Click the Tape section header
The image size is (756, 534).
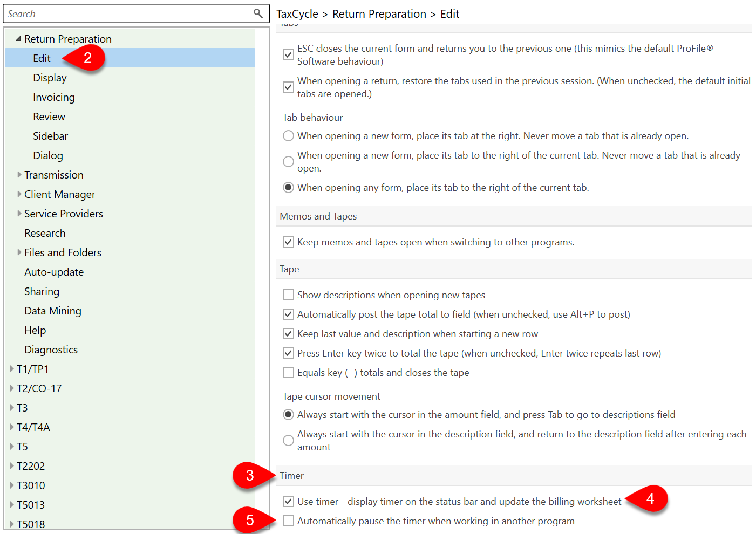[x=514, y=269]
